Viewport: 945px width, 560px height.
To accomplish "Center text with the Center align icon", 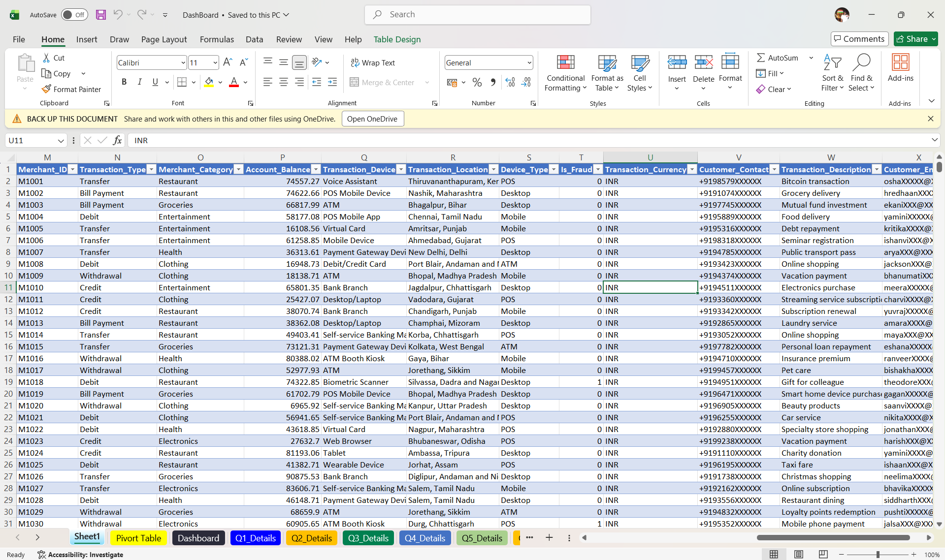I will (x=284, y=82).
